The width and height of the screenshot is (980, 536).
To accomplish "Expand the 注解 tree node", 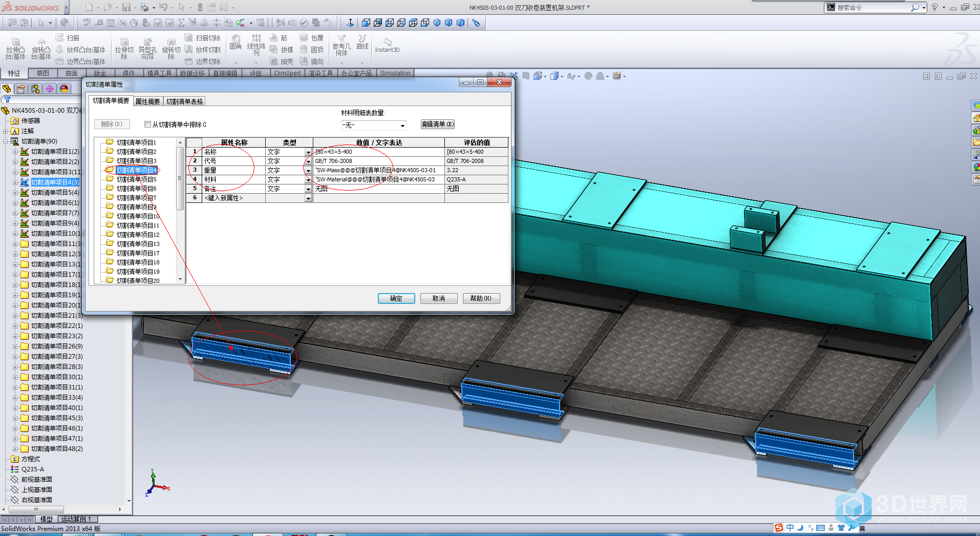I will click(5, 131).
